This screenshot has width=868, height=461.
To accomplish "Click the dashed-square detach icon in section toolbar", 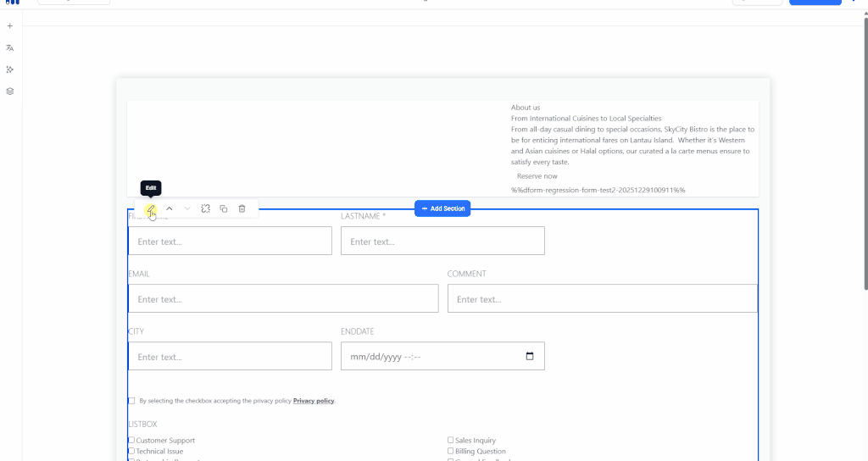I will click(205, 208).
